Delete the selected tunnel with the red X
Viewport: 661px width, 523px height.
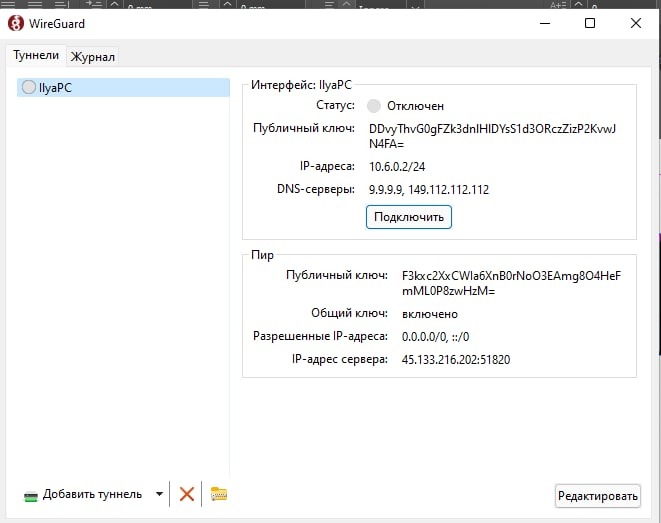click(187, 494)
